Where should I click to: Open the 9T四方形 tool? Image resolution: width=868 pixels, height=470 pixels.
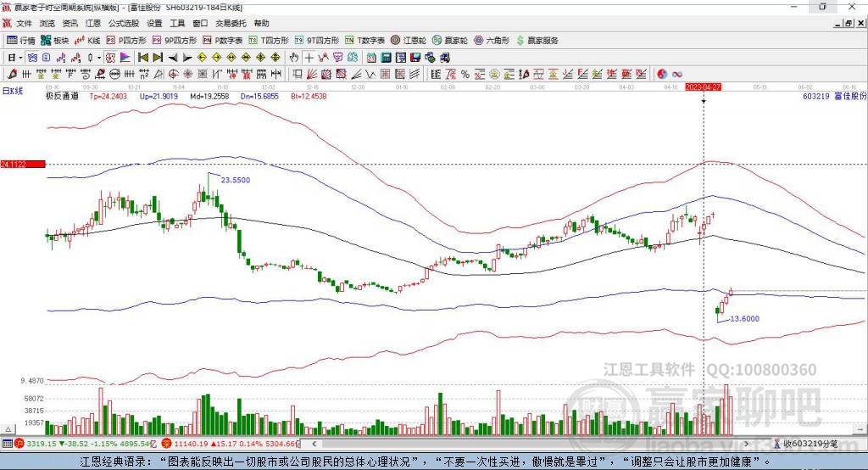(x=317, y=41)
